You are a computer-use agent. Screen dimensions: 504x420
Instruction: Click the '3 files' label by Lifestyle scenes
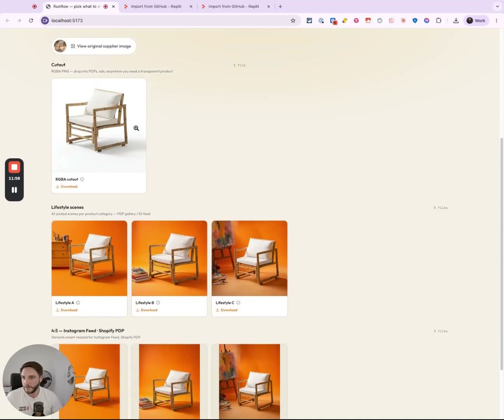441,207
